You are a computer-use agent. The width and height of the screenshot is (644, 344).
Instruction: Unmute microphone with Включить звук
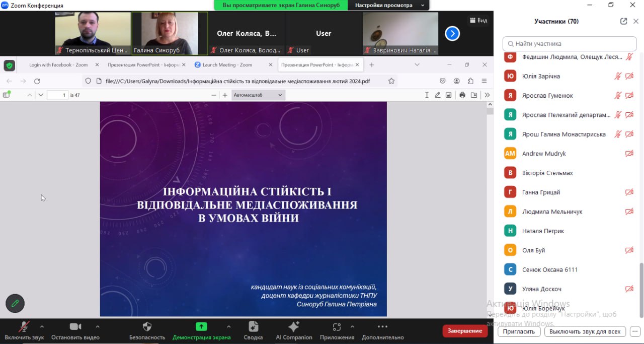24,330
